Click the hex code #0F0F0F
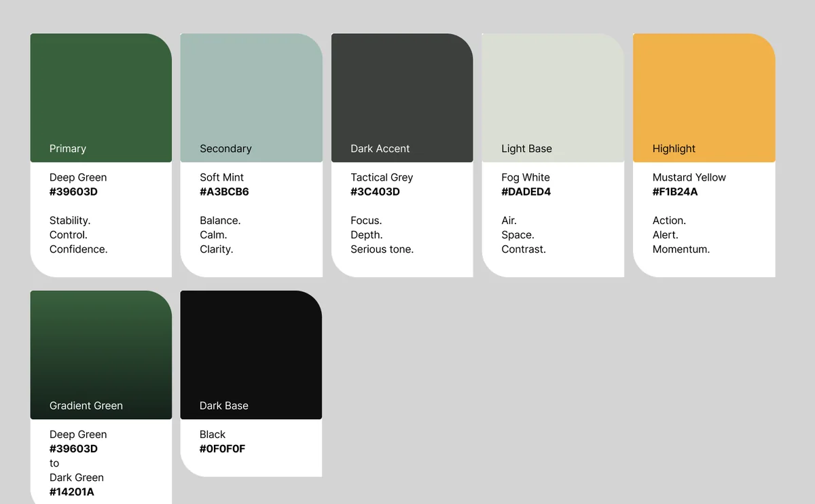The image size is (815, 504). [222, 448]
